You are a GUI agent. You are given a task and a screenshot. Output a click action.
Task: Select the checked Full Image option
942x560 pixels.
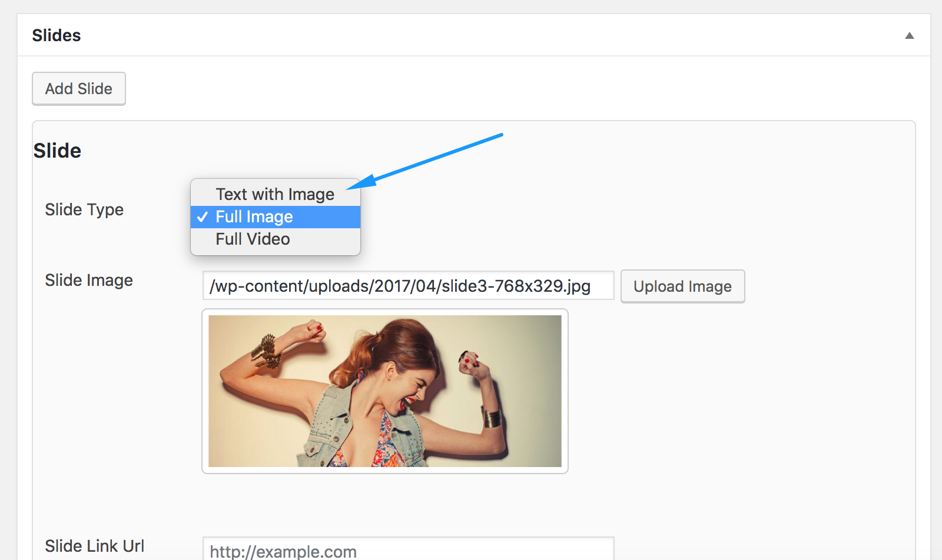tap(276, 217)
